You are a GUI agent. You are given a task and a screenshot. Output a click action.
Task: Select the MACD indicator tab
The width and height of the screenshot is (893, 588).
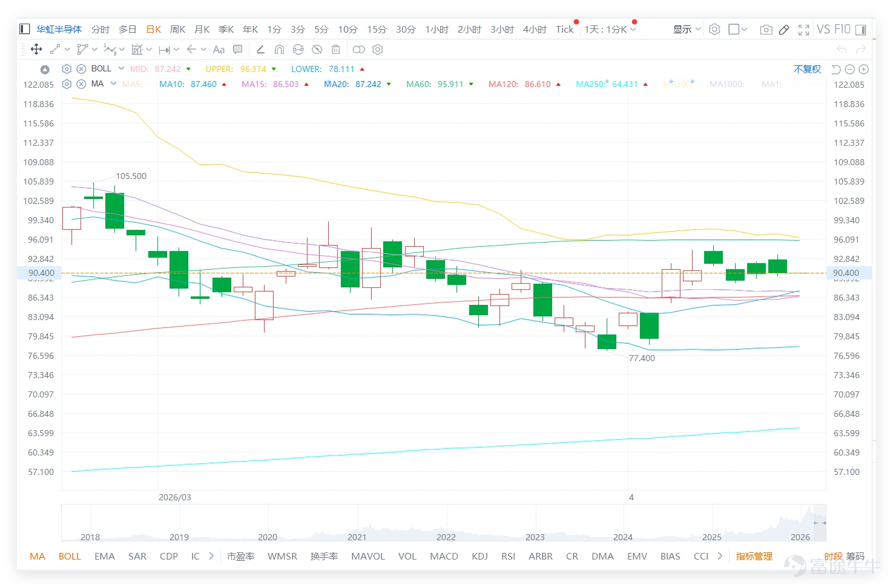point(444,556)
